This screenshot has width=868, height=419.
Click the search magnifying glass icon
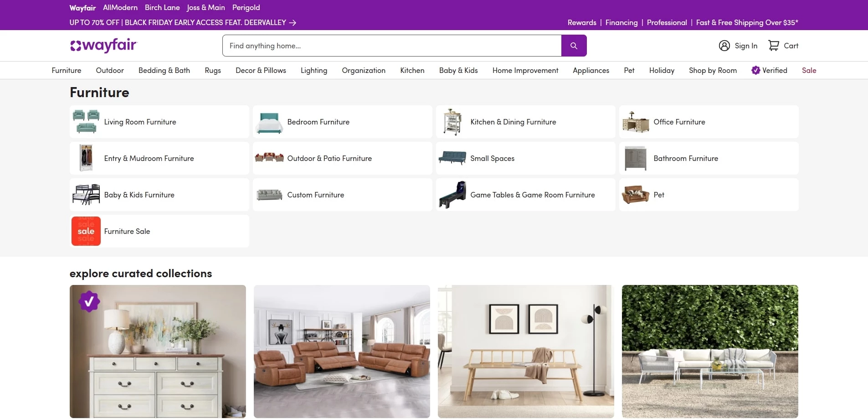(x=574, y=46)
